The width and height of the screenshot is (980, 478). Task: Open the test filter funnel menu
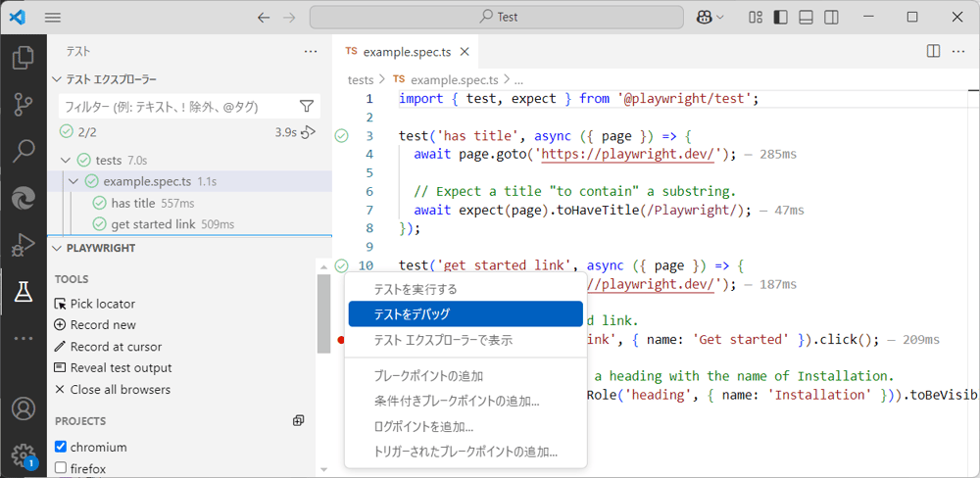307,106
